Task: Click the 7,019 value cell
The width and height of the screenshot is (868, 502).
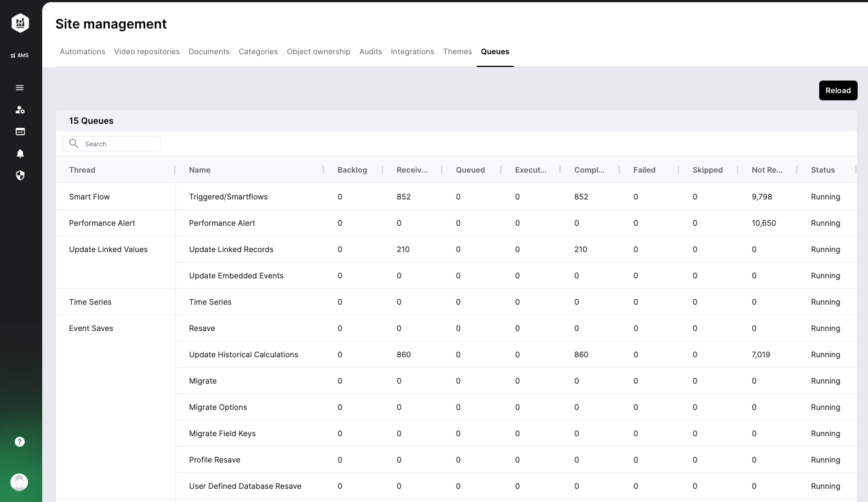Action: [x=761, y=355]
